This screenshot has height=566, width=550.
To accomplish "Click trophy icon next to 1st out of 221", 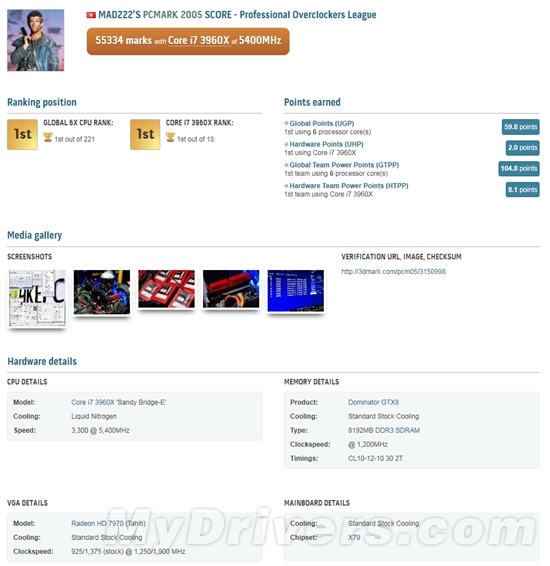I will [48, 138].
